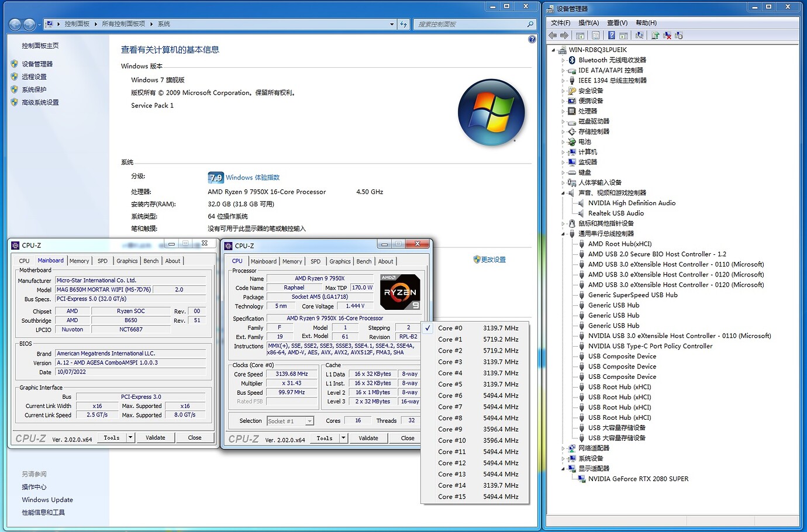Click the show/hide console tree icon
This screenshot has width=807, height=532.
[x=580, y=36]
